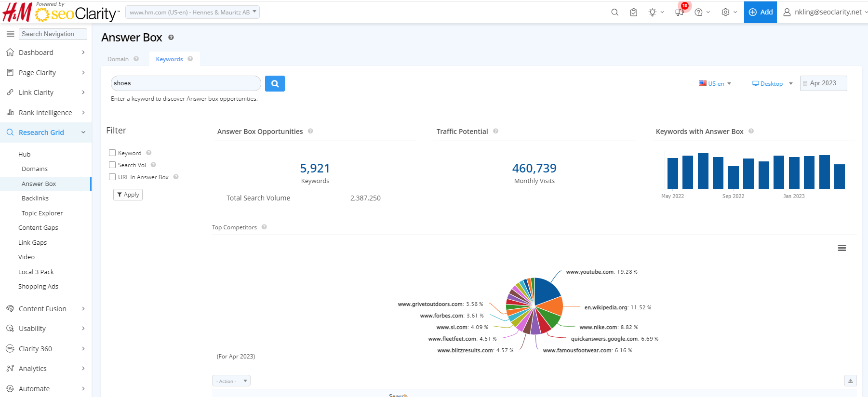Check the Search Vol filter checkbox
The image size is (868, 397).
[112, 165]
